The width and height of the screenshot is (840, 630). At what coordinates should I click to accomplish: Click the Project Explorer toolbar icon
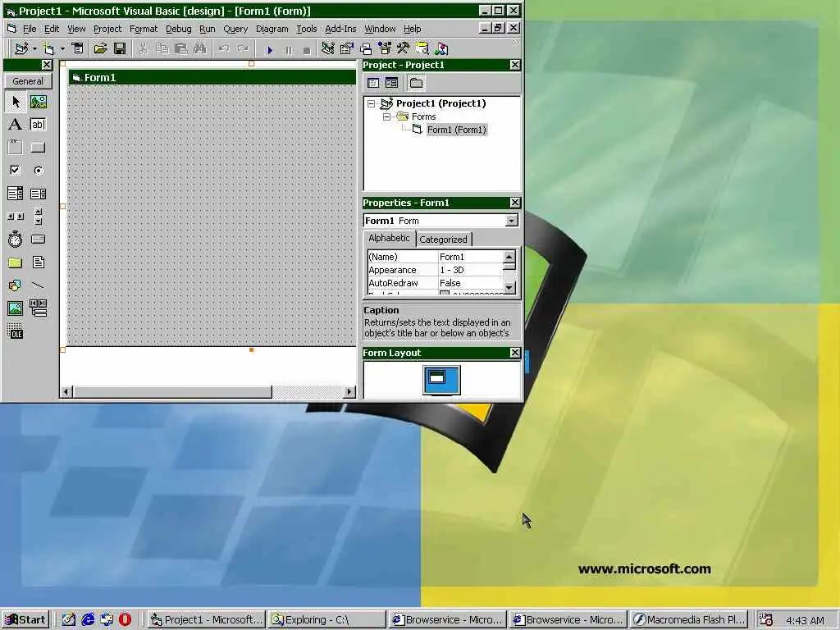328,48
